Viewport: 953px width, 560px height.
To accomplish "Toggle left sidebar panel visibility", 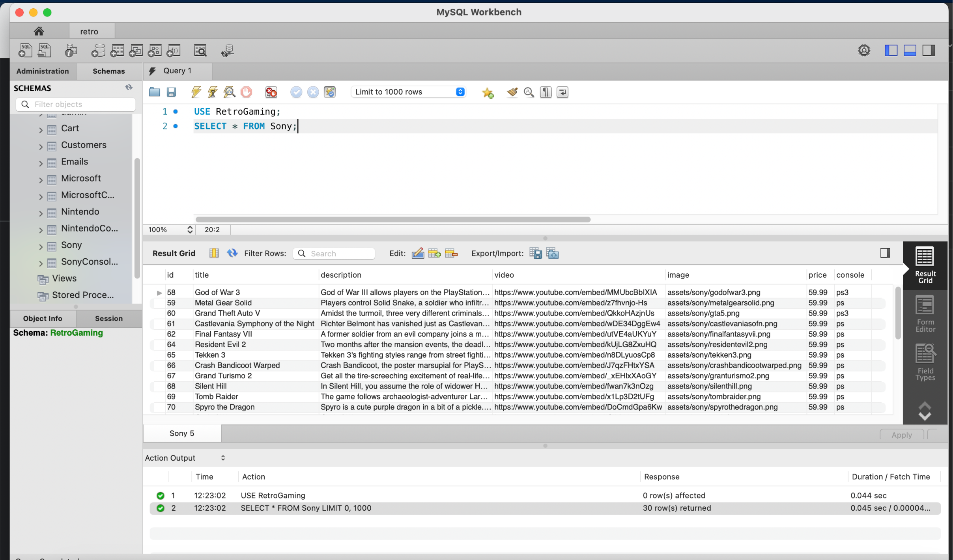I will [x=891, y=50].
